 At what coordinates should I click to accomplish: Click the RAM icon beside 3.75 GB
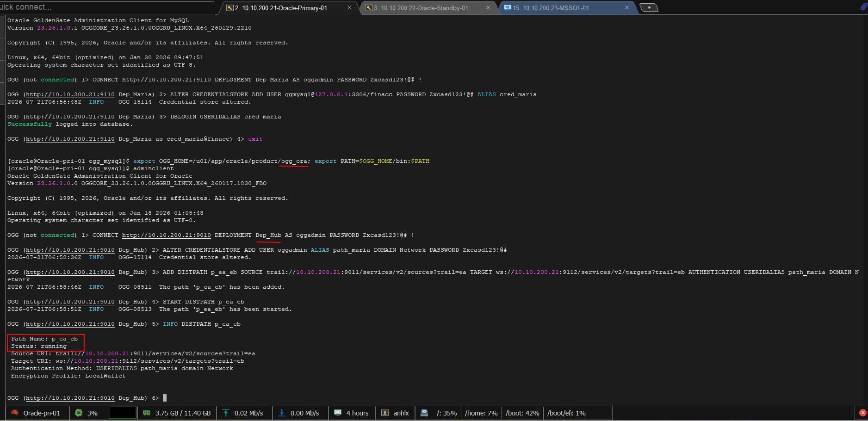[147, 413]
